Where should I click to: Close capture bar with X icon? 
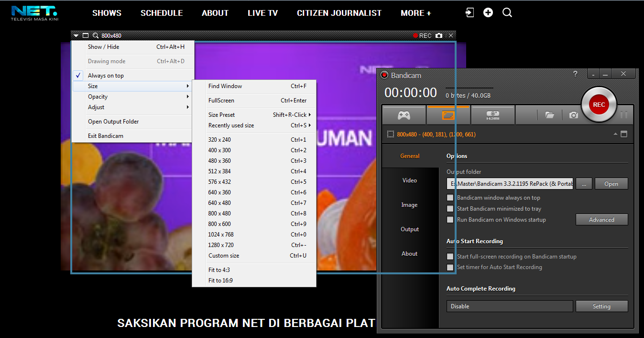[x=450, y=35]
